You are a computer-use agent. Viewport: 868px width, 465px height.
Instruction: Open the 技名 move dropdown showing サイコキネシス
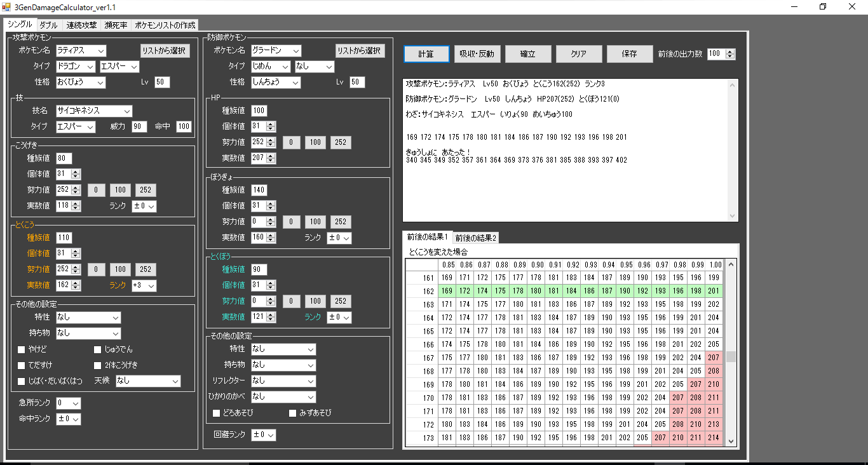[94, 110]
